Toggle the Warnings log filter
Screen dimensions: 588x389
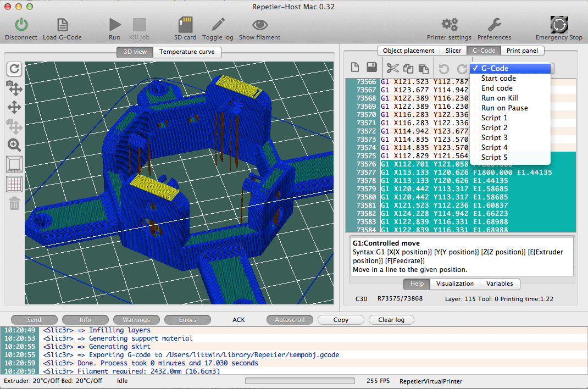136,320
